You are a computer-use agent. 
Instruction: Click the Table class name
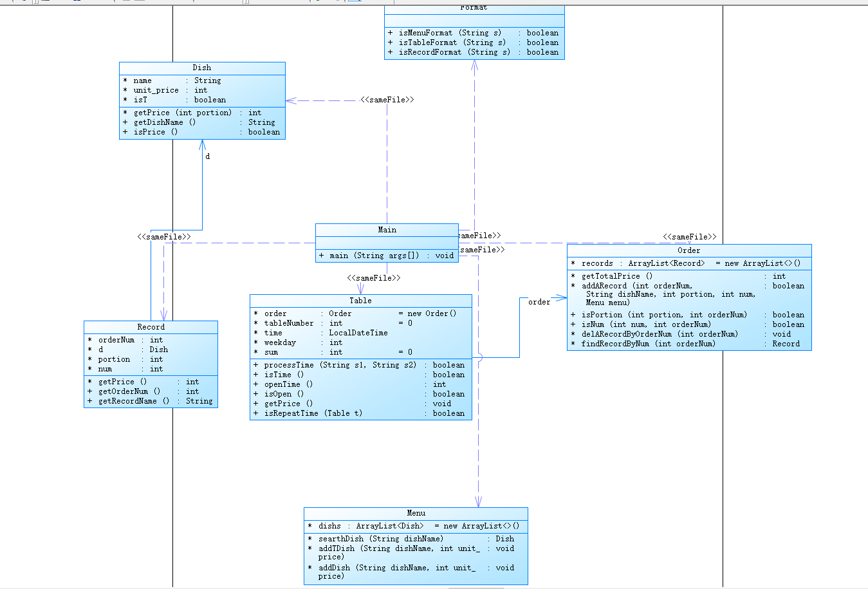360,301
